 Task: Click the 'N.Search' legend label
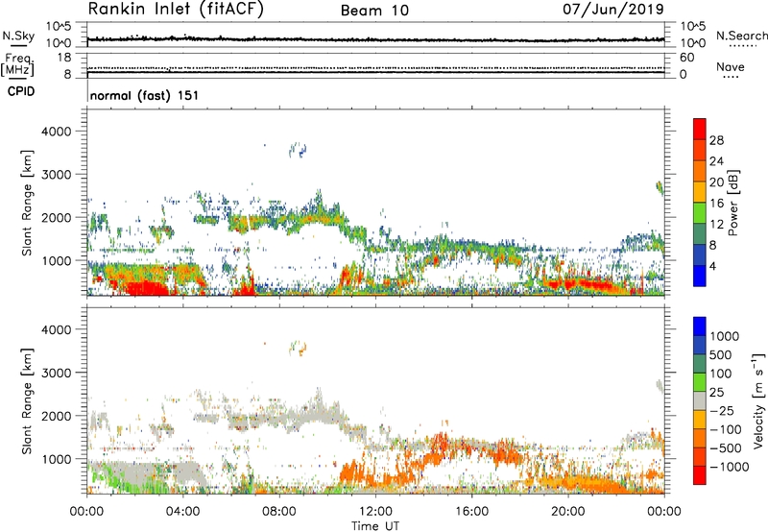pyautogui.click(x=741, y=36)
